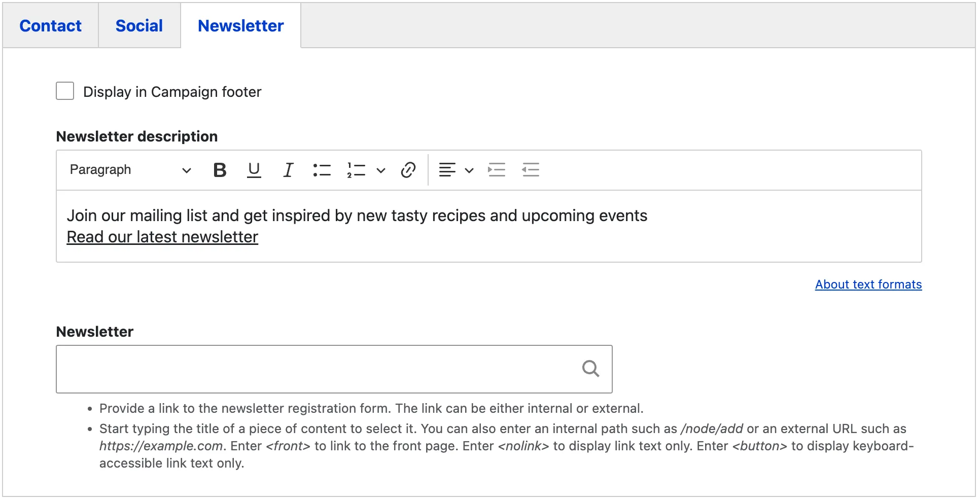
Task: Apply italic formatting
Action: pyautogui.click(x=288, y=170)
